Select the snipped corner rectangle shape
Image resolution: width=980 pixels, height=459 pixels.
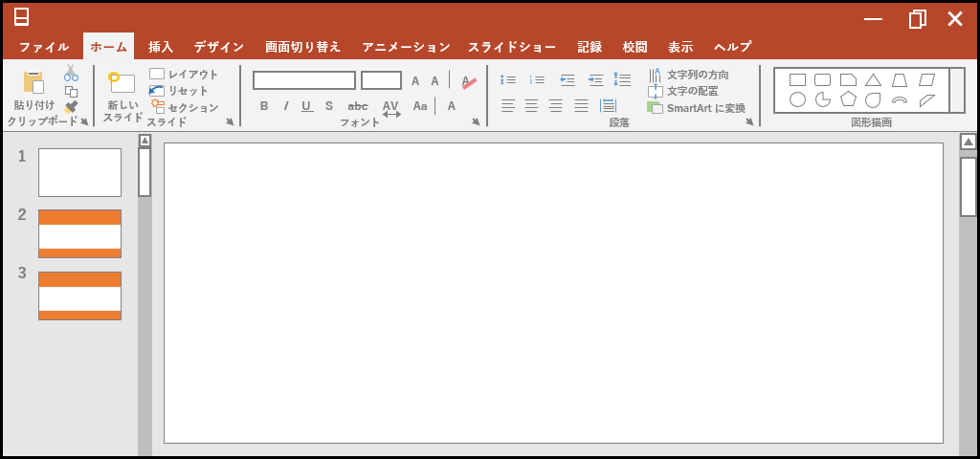pyautogui.click(x=848, y=80)
